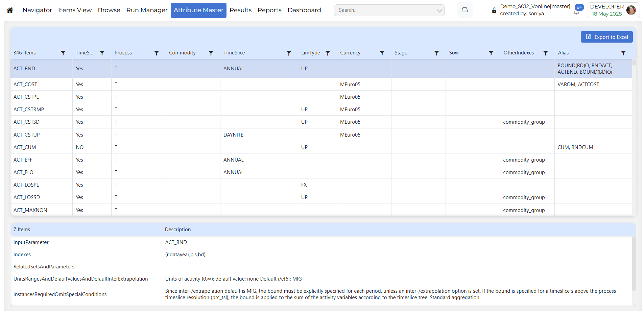The height and width of the screenshot is (311, 644).
Task: Select the Attribute Master tab
Action: 198,10
